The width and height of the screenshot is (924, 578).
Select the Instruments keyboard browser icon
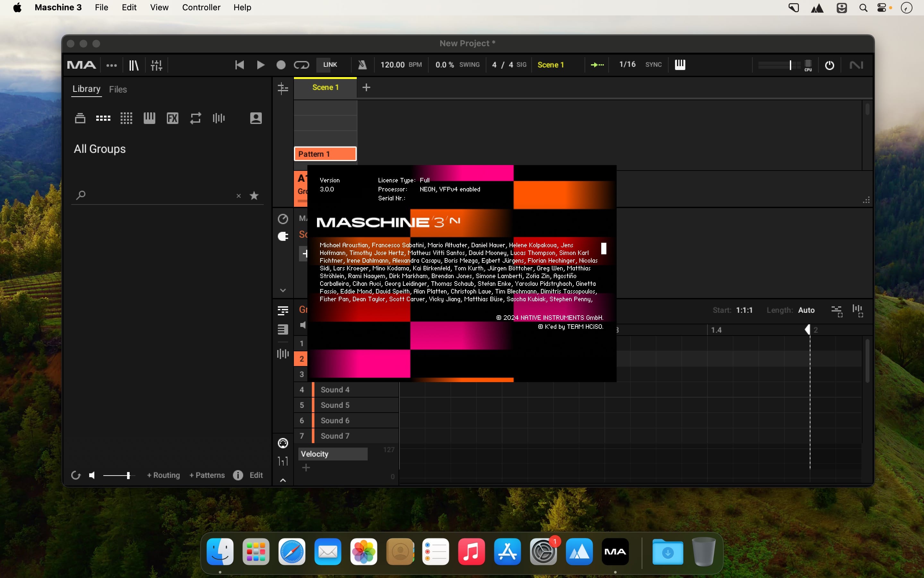(x=149, y=118)
